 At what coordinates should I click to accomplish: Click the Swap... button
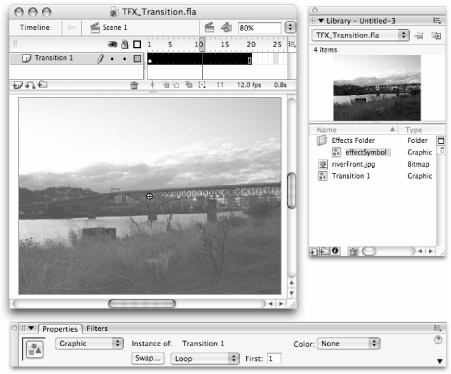(148, 358)
